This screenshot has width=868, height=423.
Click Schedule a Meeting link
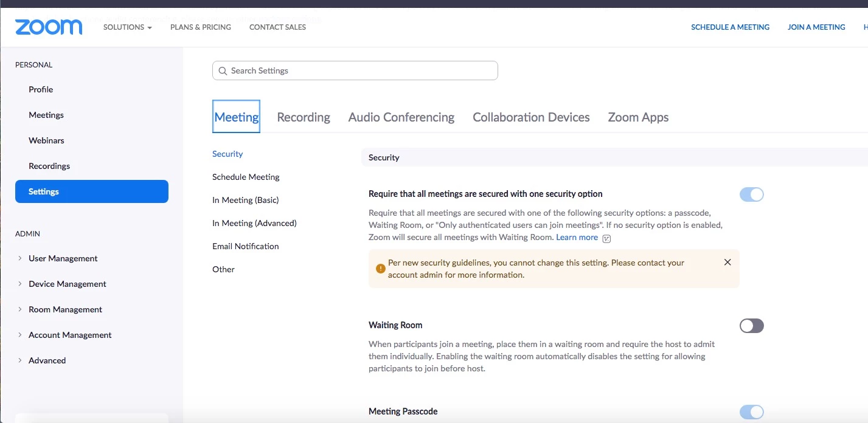point(730,27)
